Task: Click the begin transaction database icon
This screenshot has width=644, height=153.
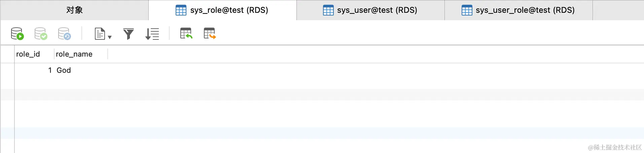Action: (x=17, y=34)
